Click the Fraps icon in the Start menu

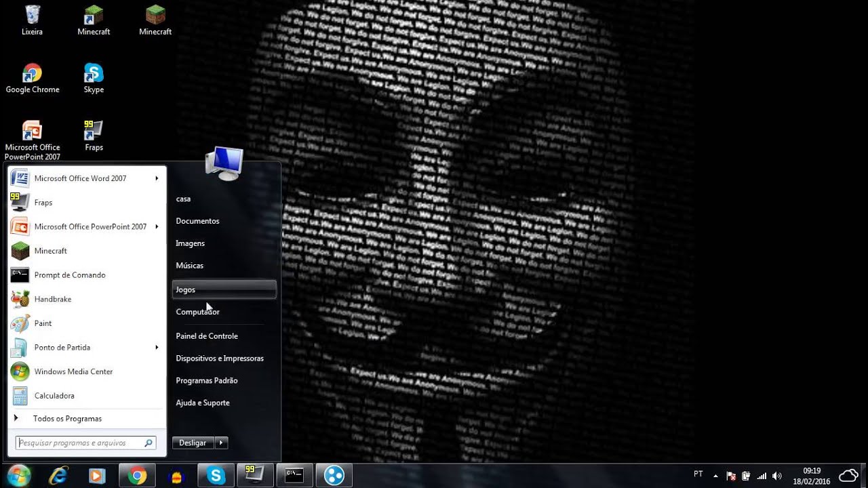click(x=20, y=203)
